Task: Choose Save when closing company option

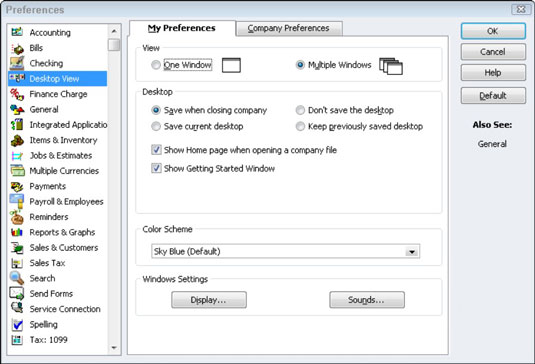Action: point(156,110)
